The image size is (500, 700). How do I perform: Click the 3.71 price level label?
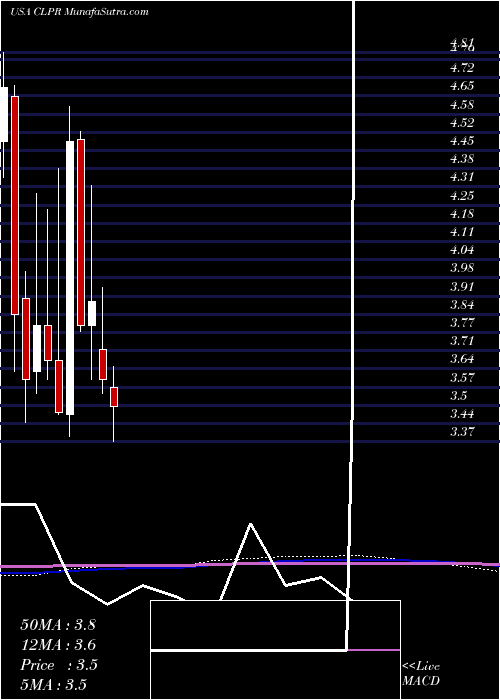[x=462, y=341]
